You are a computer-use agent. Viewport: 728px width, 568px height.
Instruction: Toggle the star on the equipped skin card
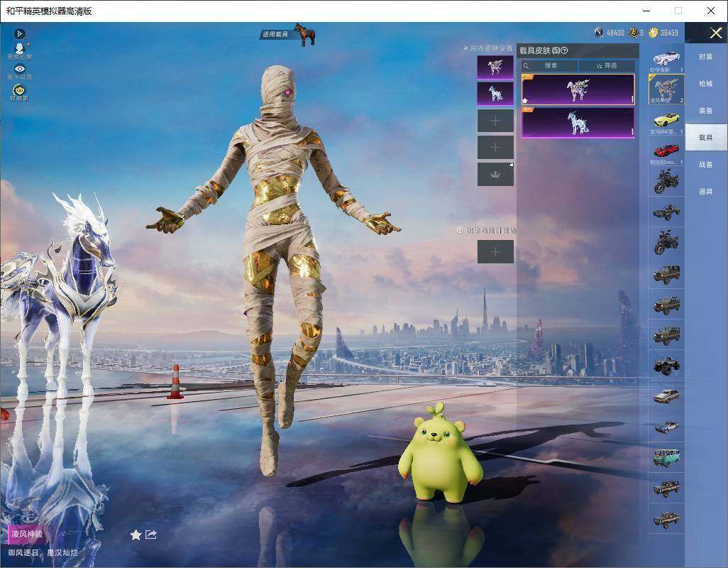pos(525,100)
